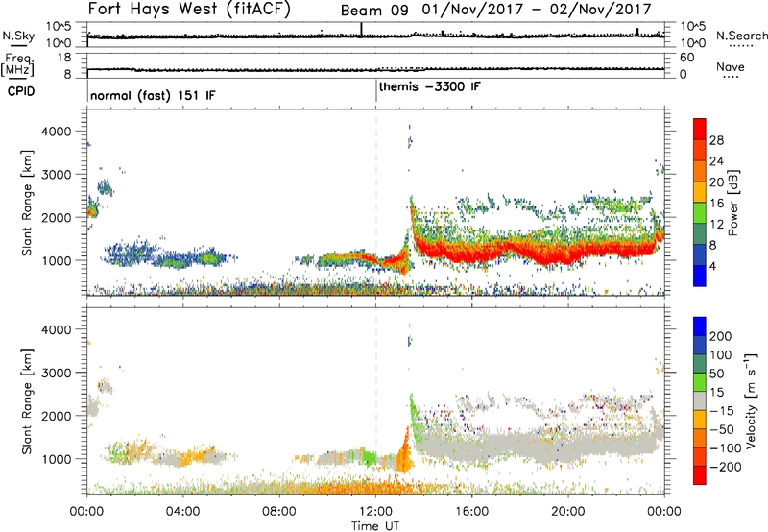Click the "04:00" time tick label
Viewport: 768px width, 532px height.
pos(182,512)
